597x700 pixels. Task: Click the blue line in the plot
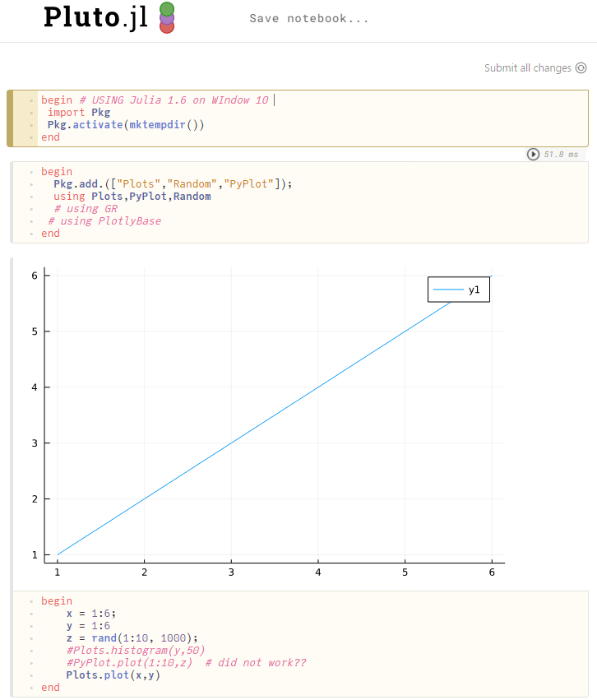click(275, 415)
